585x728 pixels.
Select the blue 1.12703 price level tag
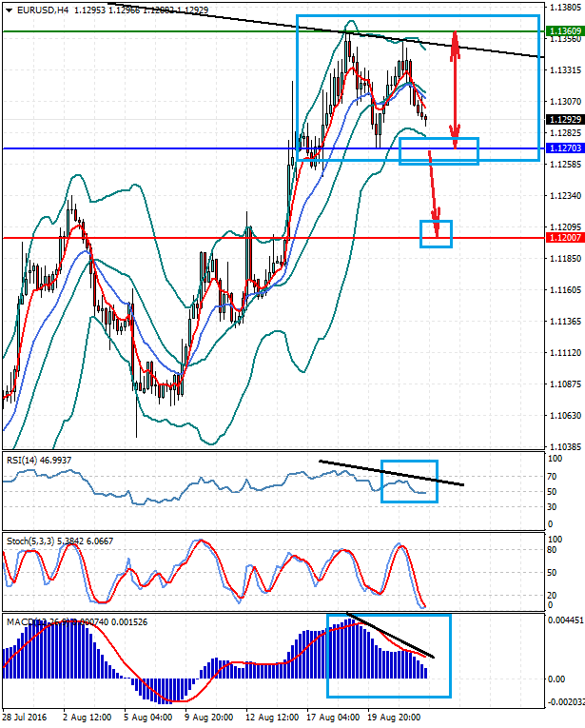[x=565, y=149]
